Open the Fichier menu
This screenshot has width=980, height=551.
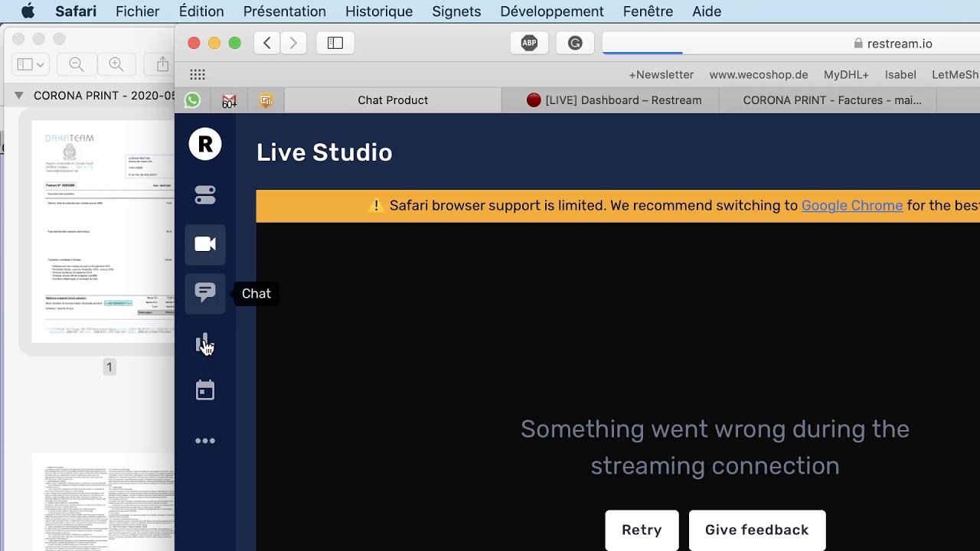coord(138,11)
